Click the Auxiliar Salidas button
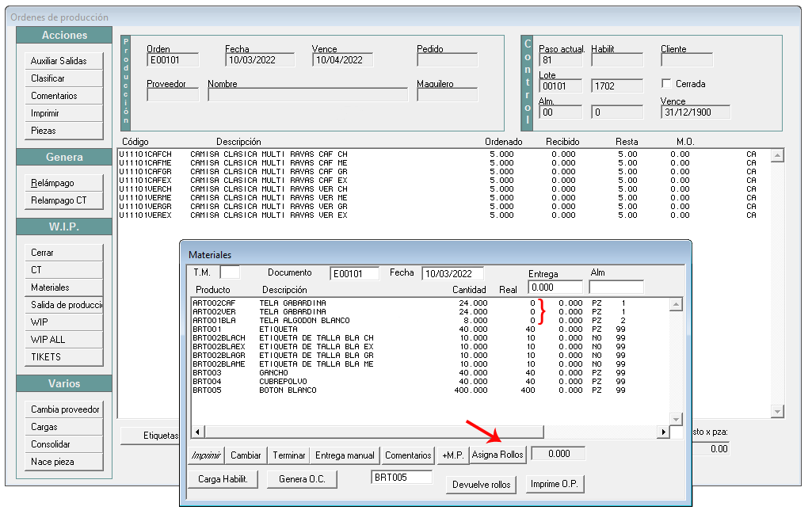Screen dimensions: 812x514 [x=63, y=61]
